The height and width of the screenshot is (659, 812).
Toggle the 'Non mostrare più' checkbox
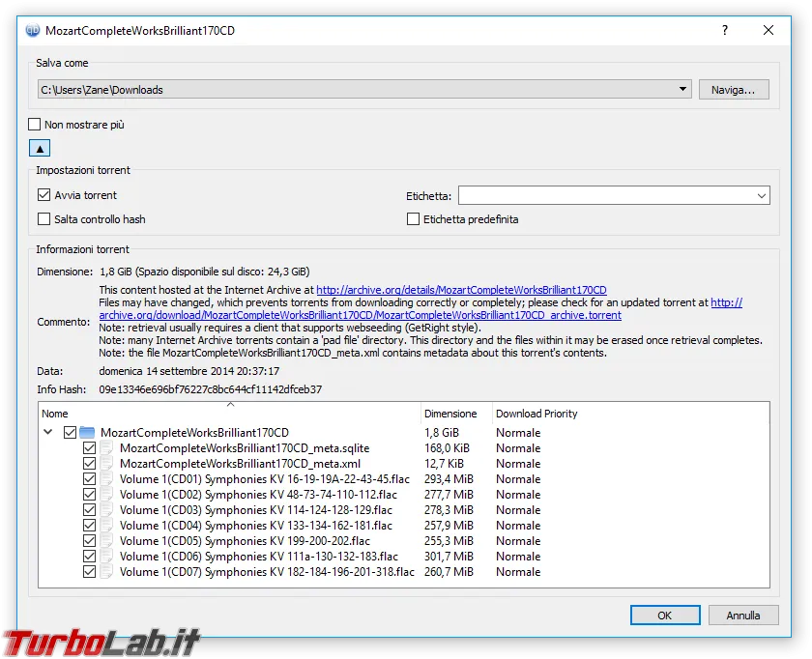(x=34, y=125)
